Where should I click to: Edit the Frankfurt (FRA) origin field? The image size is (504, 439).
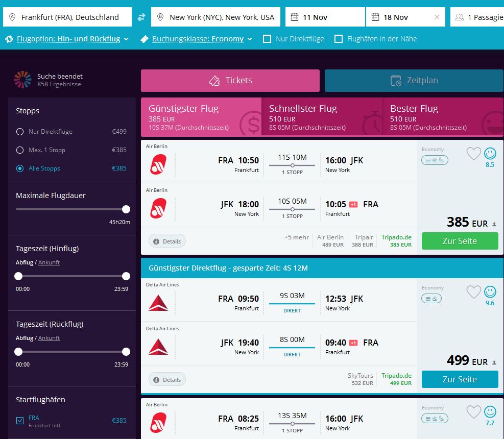click(x=67, y=17)
